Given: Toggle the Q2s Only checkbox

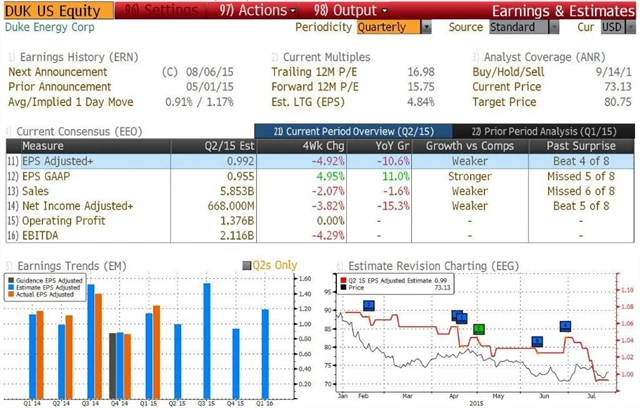Looking at the screenshot, I should pyautogui.click(x=247, y=266).
